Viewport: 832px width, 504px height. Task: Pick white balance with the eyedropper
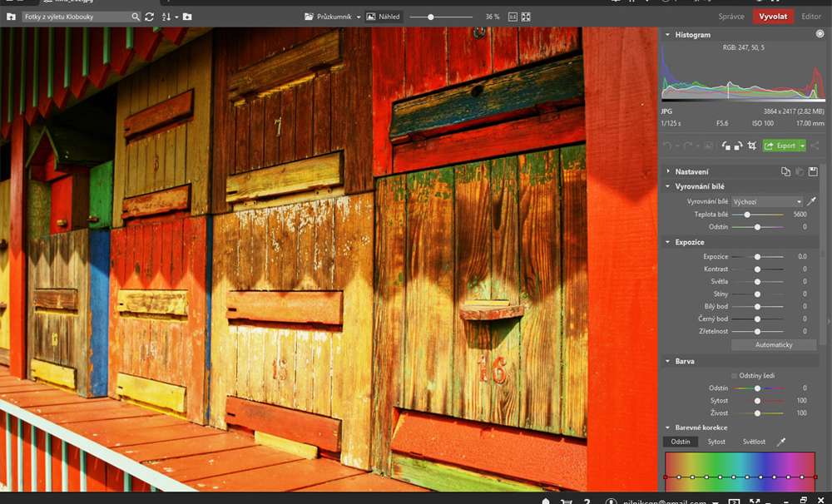812,202
